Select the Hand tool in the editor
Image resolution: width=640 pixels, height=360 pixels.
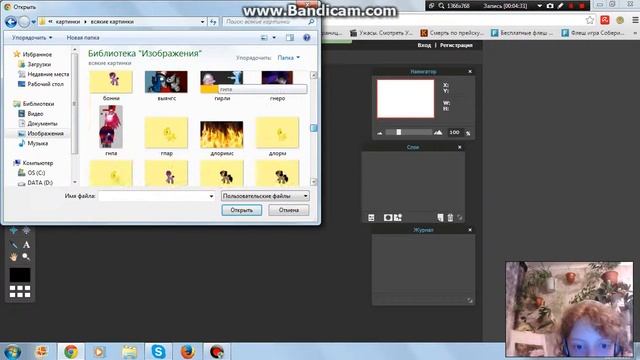tap(13, 257)
